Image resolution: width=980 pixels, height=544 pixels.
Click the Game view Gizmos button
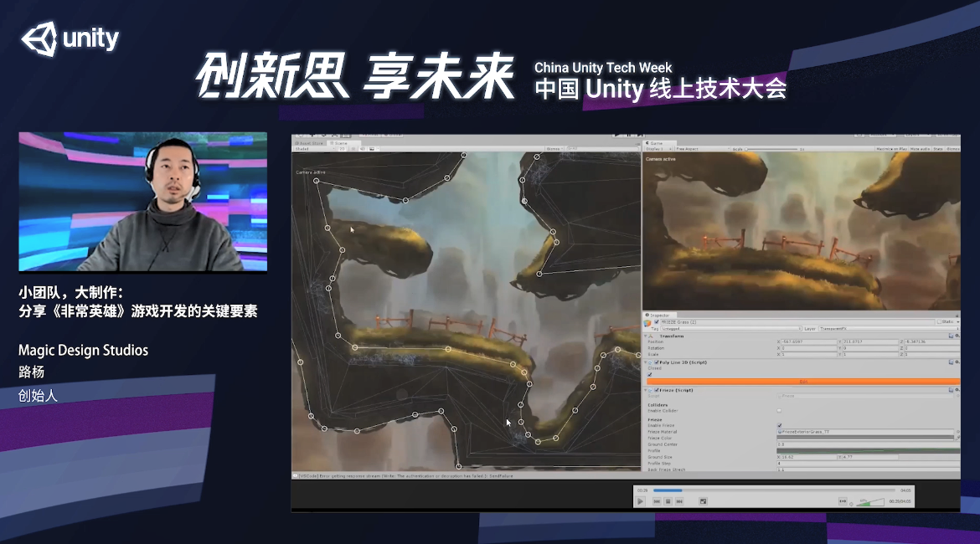click(x=953, y=149)
